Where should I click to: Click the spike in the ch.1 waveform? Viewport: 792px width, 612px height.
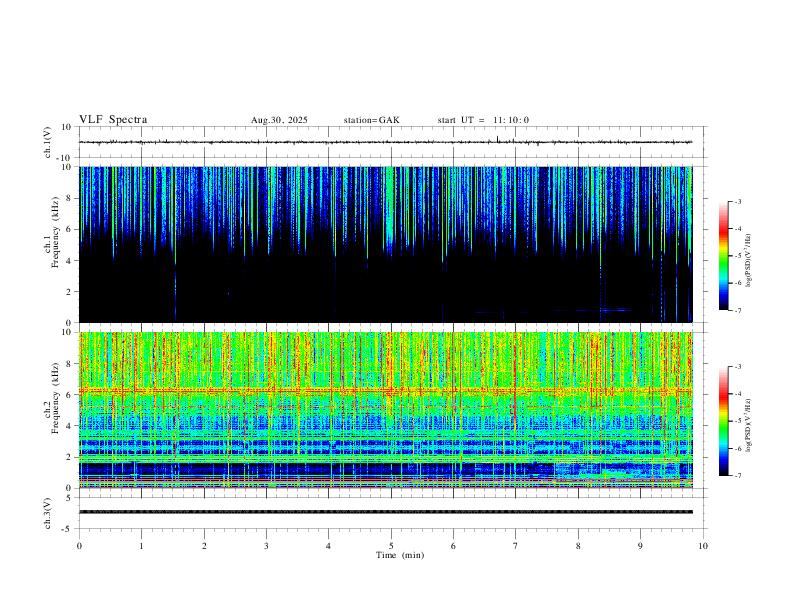[x=498, y=139]
